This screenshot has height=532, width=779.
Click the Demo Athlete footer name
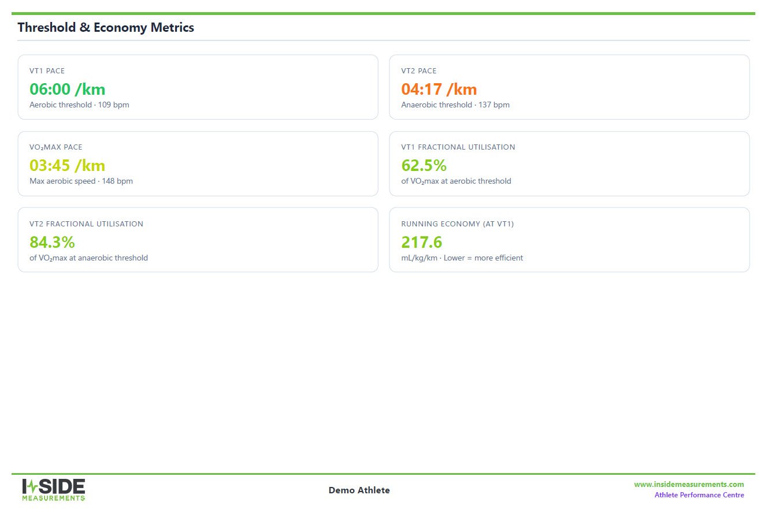(359, 490)
